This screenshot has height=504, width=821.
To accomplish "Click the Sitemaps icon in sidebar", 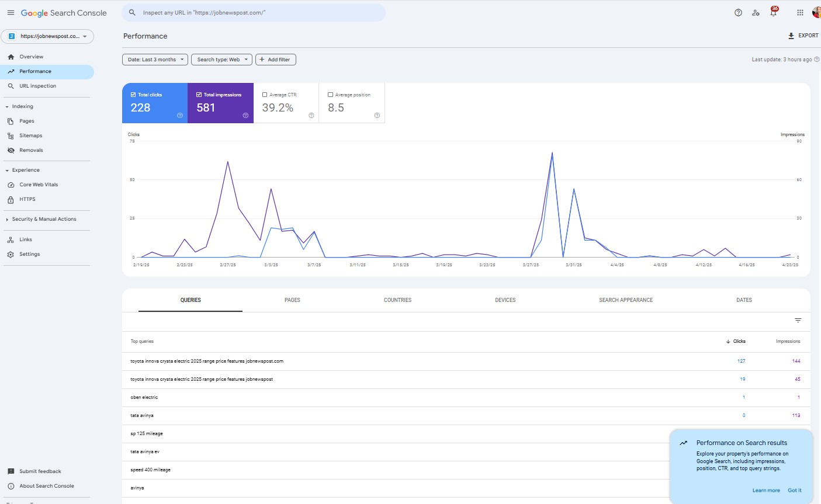I will (11, 135).
